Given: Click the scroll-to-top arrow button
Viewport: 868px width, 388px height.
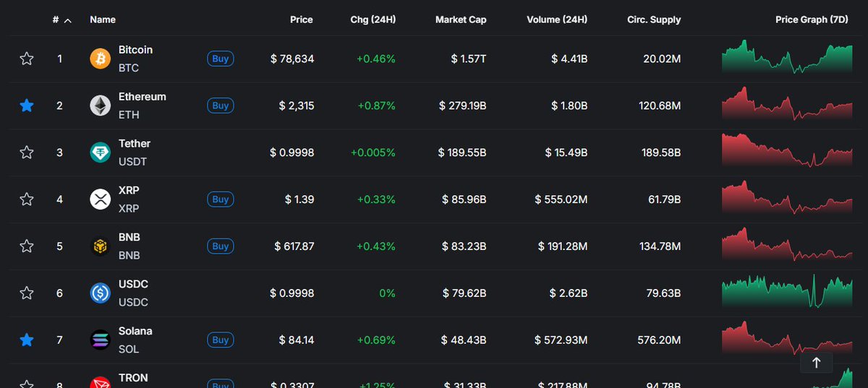Looking at the screenshot, I should (817, 363).
